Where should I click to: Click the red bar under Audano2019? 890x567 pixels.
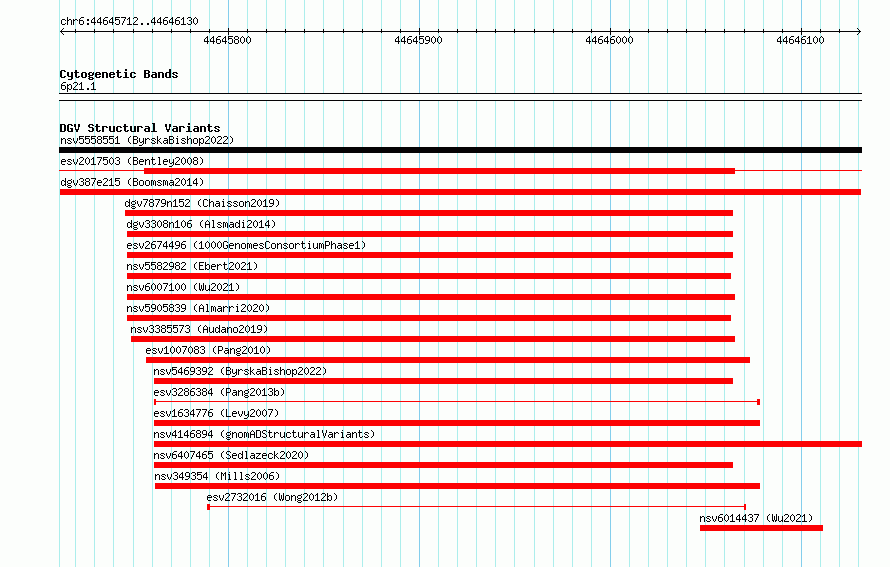click(433, 339)
